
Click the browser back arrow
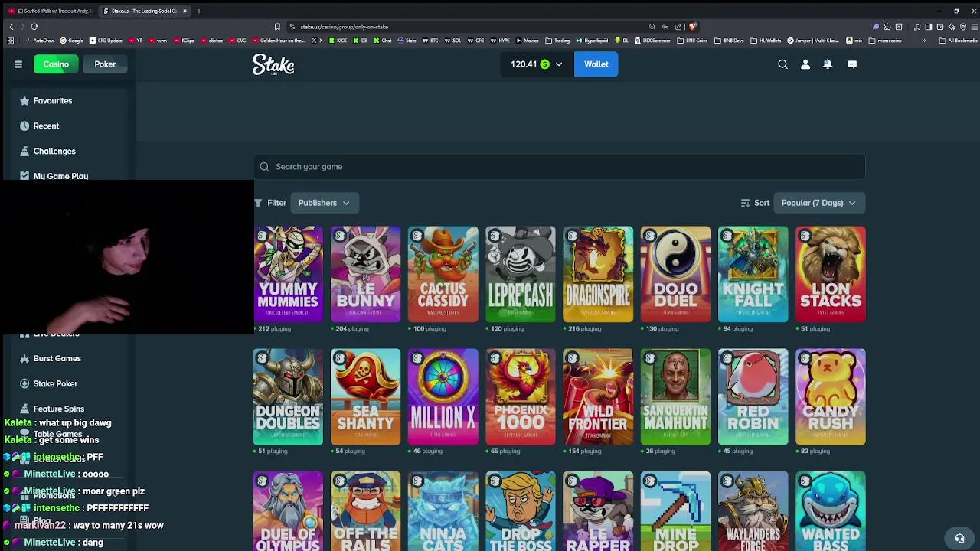click(x=11, y=27)
